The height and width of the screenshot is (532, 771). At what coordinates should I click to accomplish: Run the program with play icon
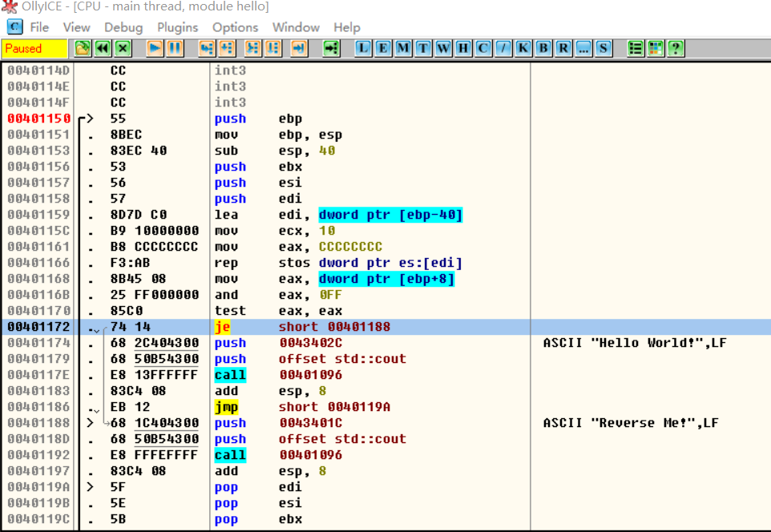click(x=155, y=48)
